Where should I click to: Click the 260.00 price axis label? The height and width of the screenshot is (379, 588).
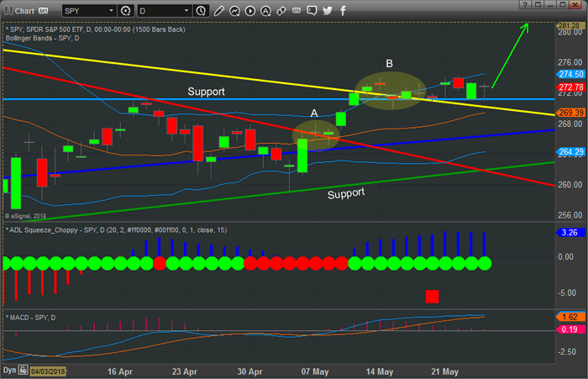(x=570, y=185)
